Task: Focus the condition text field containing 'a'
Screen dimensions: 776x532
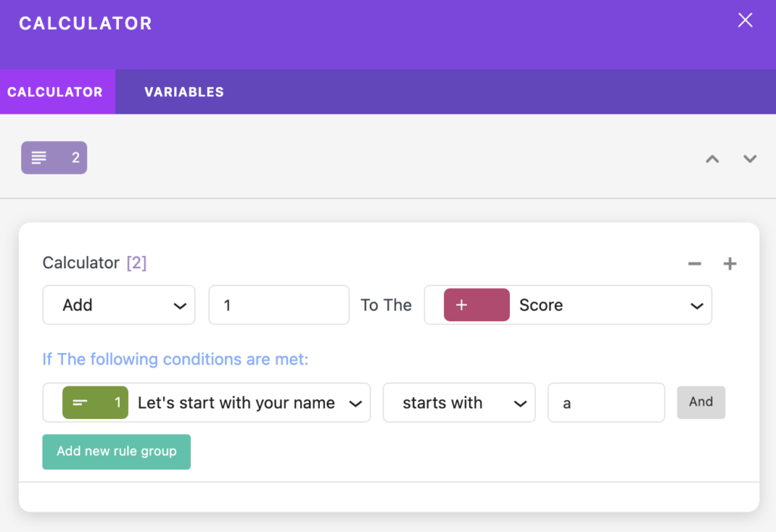Action: (x=605, y=402)
